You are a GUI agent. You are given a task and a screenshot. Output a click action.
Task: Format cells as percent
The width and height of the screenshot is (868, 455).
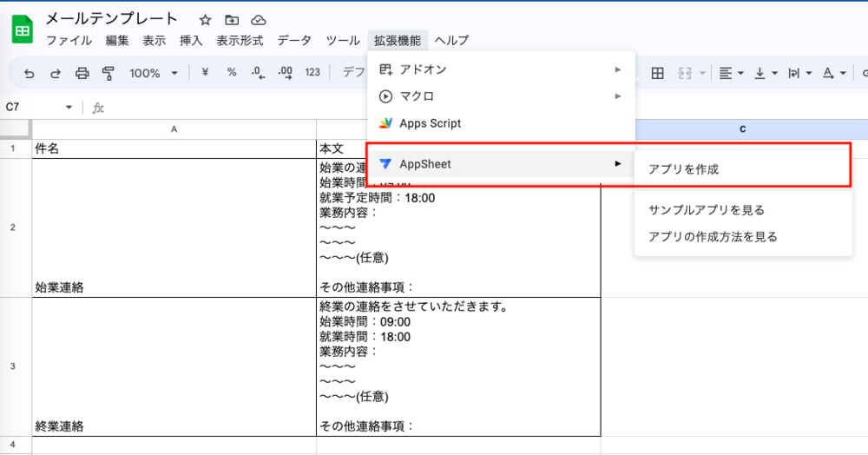click(x=232, y=72)
